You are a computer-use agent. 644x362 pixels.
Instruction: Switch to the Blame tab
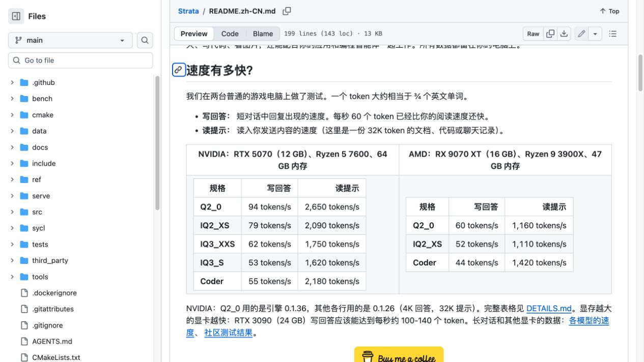tap(263, 34)
